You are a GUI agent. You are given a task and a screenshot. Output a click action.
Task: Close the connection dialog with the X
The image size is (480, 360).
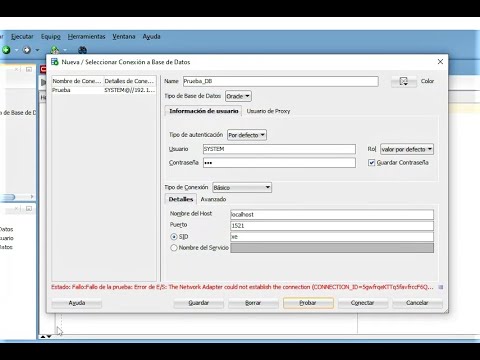(x=440, y=62)
